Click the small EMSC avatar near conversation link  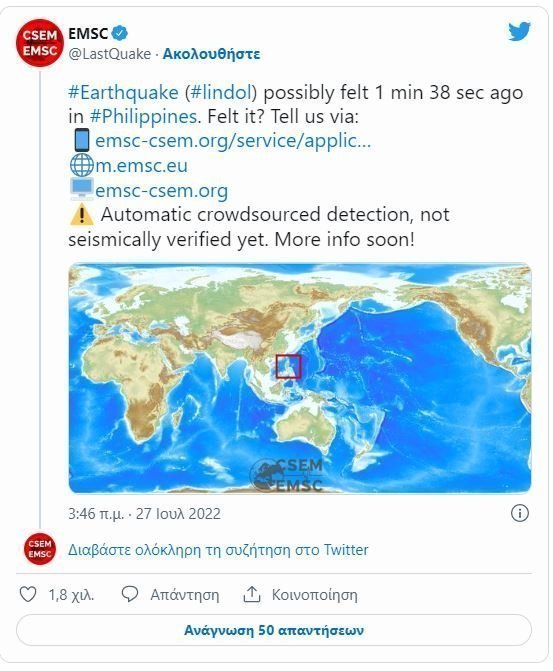click(40, 549)
